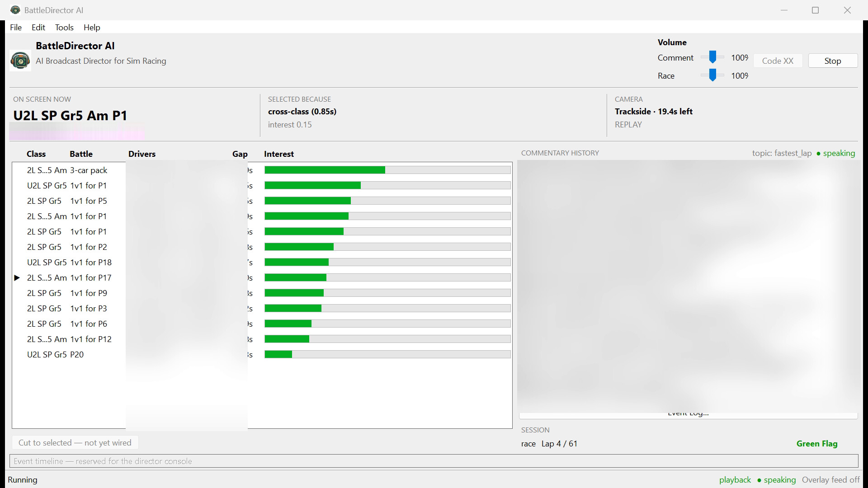This screenshot has height=488, width=868.
Task: Select the U2L SP Gr5 1v1 for P1 row
Action: (x=262, y=186)
